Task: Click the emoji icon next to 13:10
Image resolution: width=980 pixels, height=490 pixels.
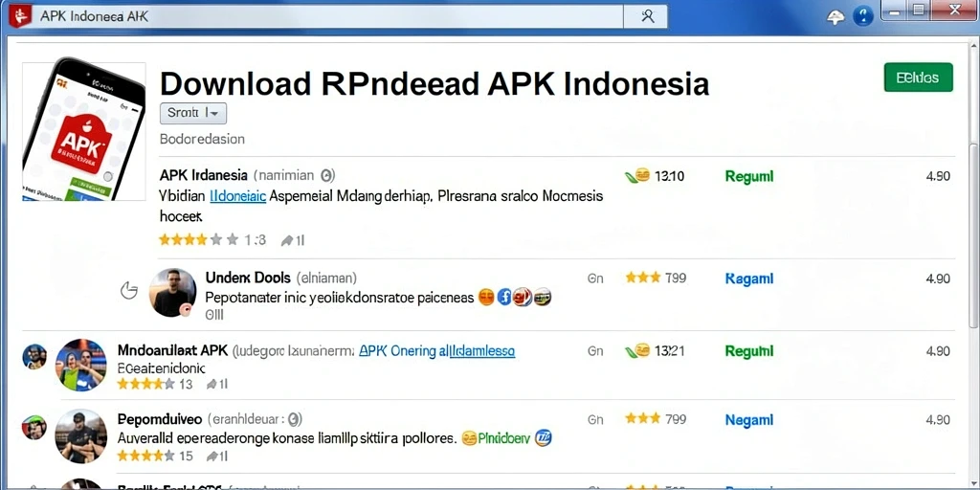Action: click(641, 176)
